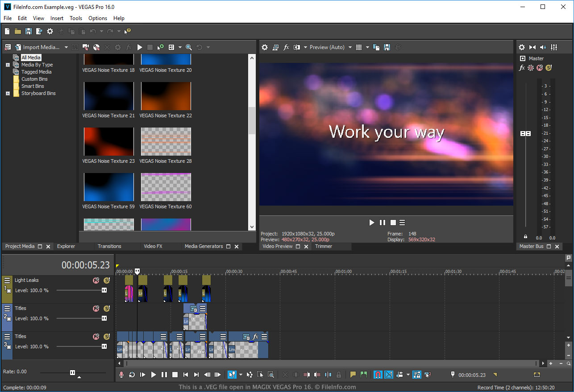574x392 pixels.
Task: Click the Search Media magnifier icon
Action: pyautogui.click(x=189, y=47)
